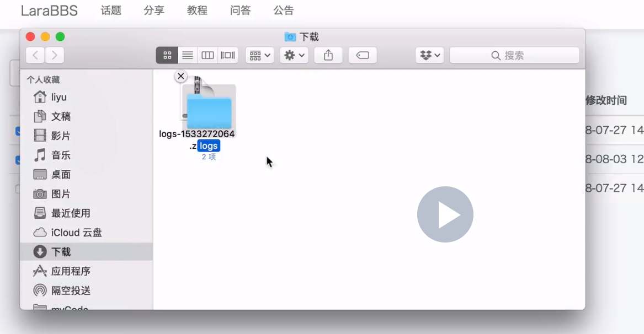This screenshot has height=334, width=644.
Task: Open 音乐 in the Finder sidebar
Action: pos(86,155)
